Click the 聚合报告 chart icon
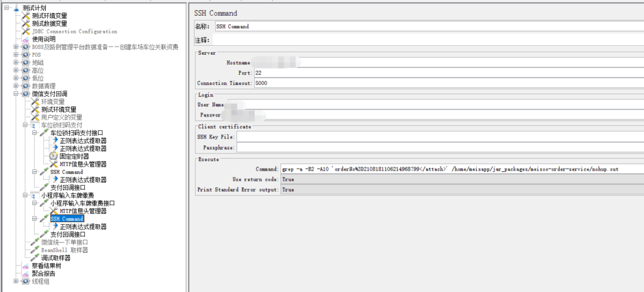This screenshot has width=644, height=292. click(x=26, y=274)
